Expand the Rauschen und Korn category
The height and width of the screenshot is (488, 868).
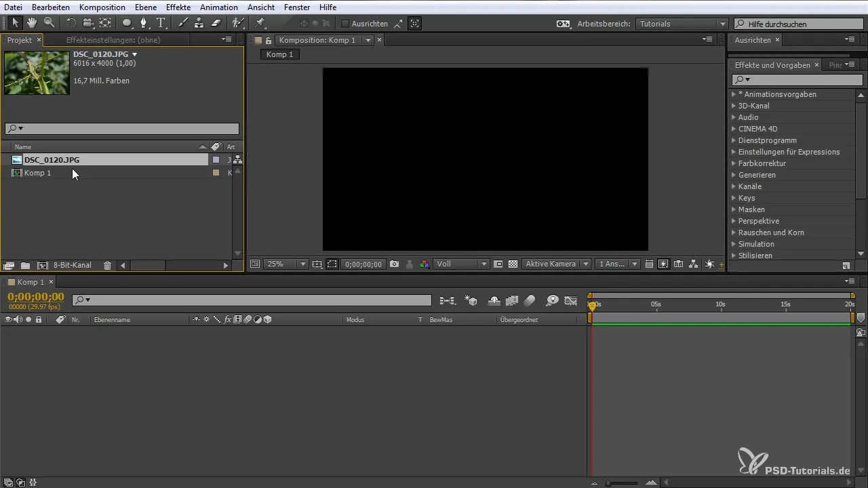(734, 232)
